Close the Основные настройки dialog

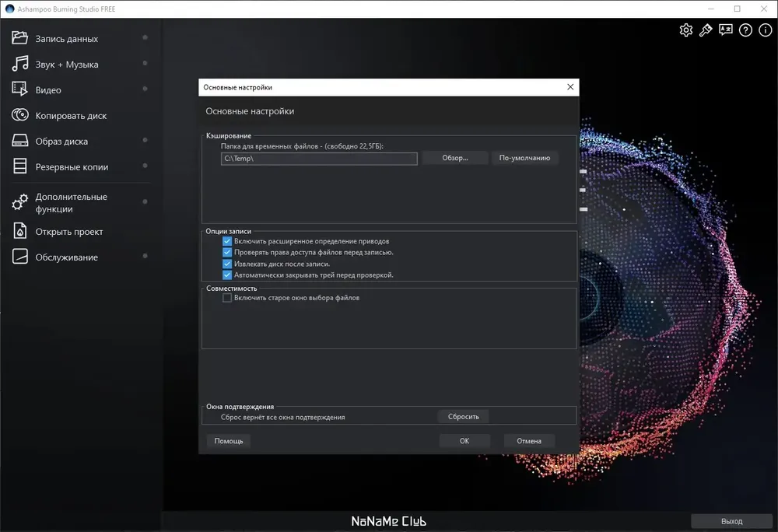[x=570, y=87]
